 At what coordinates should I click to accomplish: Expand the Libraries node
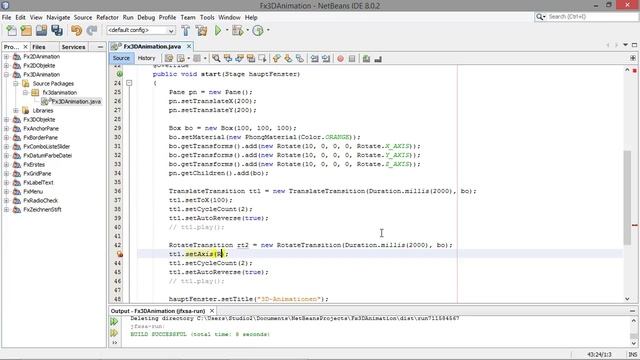tap(16, 111)
